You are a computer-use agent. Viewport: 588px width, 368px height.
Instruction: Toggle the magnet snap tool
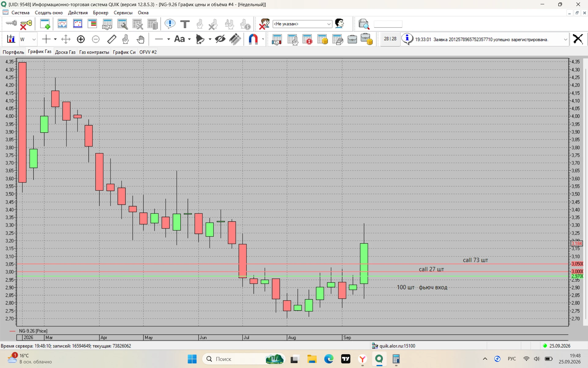(253, 39)
